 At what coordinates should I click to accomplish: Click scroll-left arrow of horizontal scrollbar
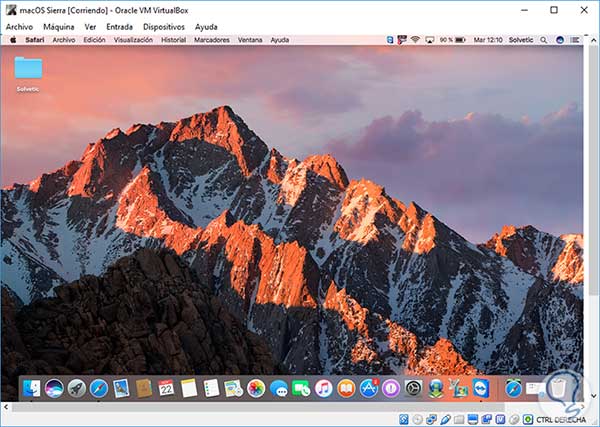[x=6, y=407]
